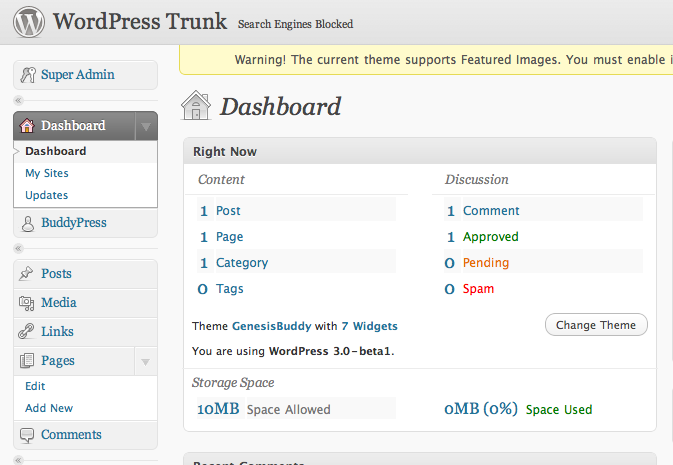Click the Storage Space heading
The width and height of the screenshot is (673, 465).
click(x=233, y=383)
